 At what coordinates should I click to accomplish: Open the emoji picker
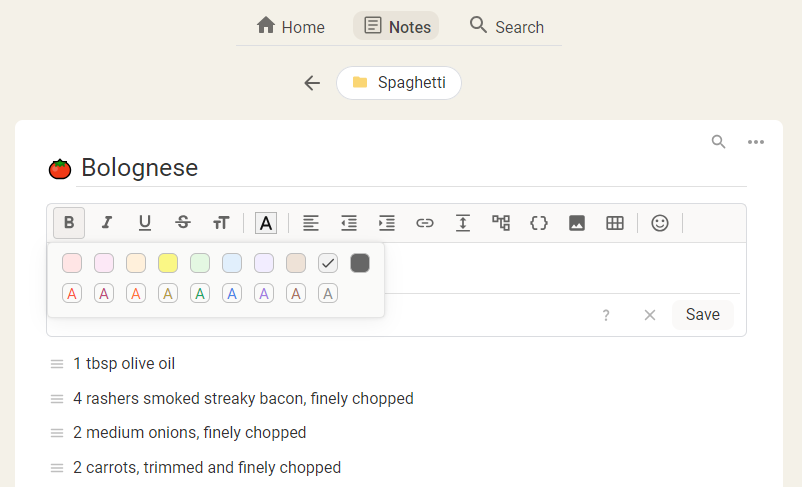pyautogui.click(x=660, y=223)
